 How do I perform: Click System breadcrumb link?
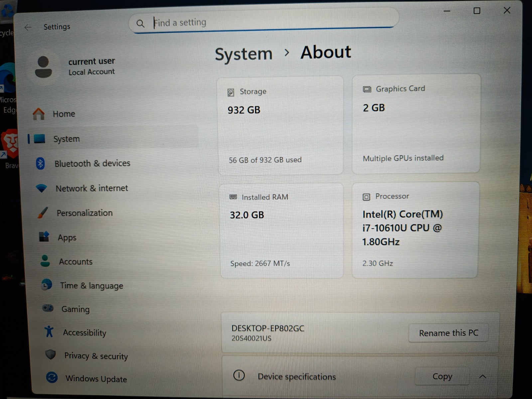[x=244, y=54]
